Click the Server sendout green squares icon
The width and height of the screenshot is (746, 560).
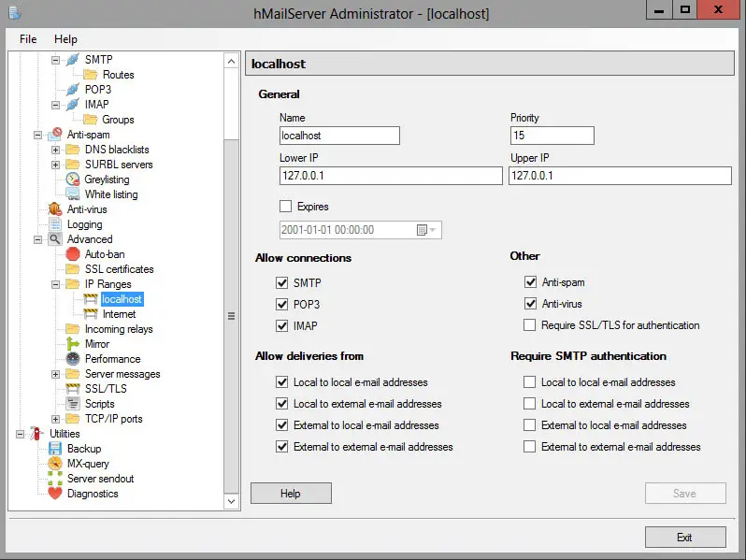coord(55,478)
